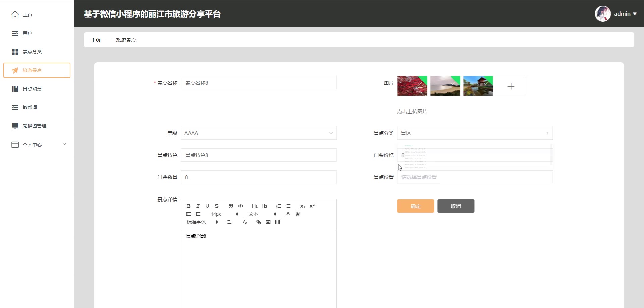Insert a hyperlink in the editor
Image resolution: width=644 pixels, height=308 pixels.
pos(259,222)
